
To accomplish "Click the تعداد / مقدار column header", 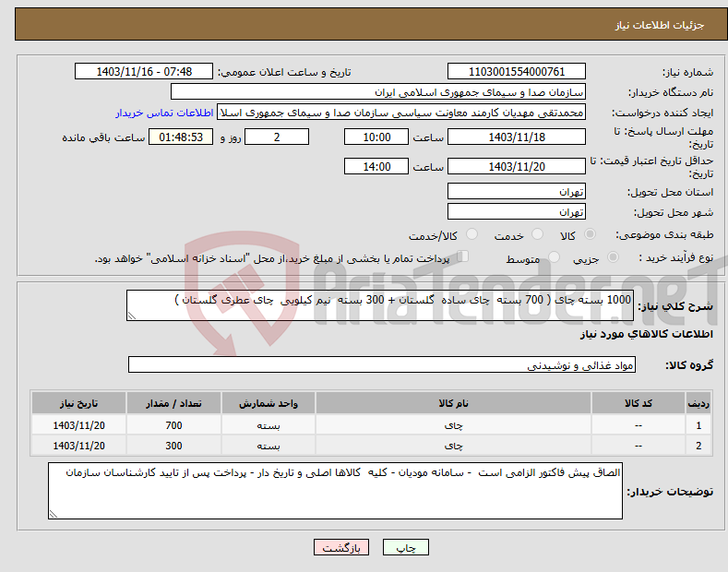I will pos(173,403).
